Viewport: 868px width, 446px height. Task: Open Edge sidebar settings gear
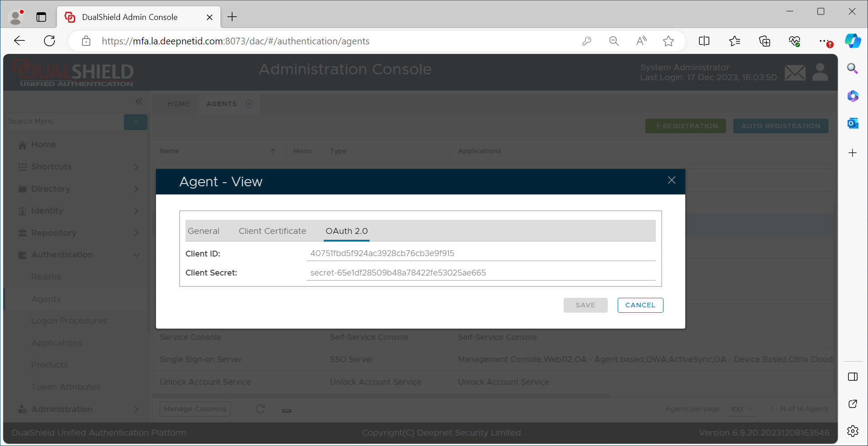[853, 431]
